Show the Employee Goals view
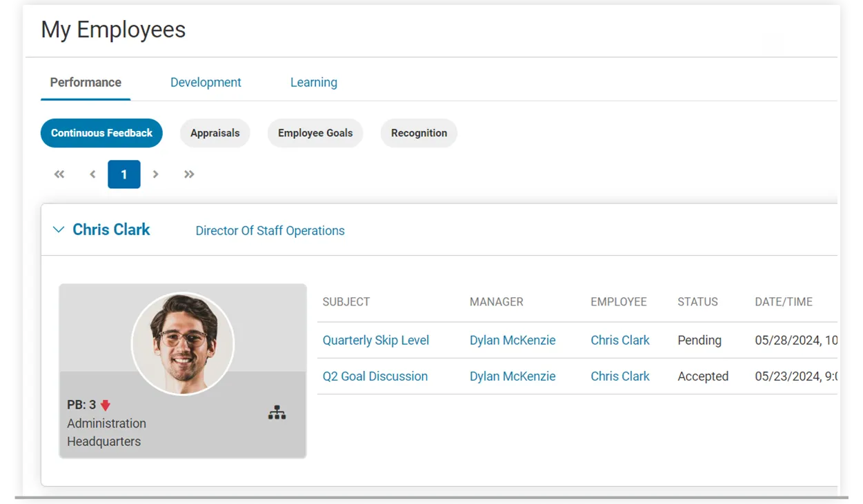Image resolution: width=863 pixels, height=504 pixels. point(315,133)
